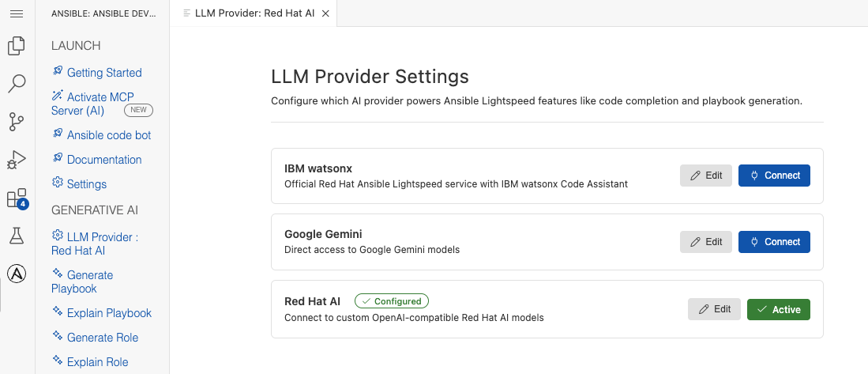This screenshot has width=868, height=374.
Task: Click the NEW badge beside MCP Server
Action: pyautogui.click(x=138, y=110)
